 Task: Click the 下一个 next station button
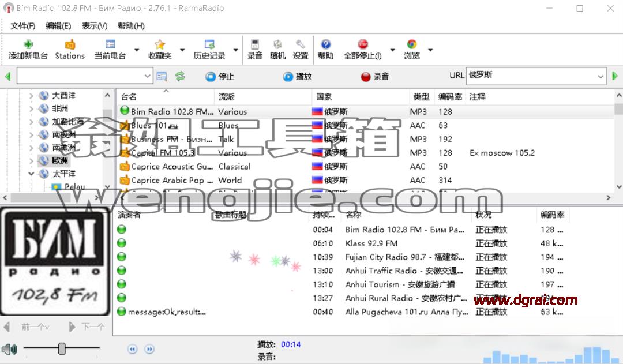(87, 327)
